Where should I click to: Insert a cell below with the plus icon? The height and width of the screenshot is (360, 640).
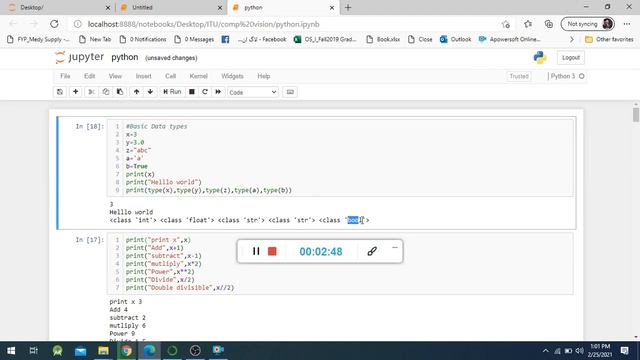[76, 92]
